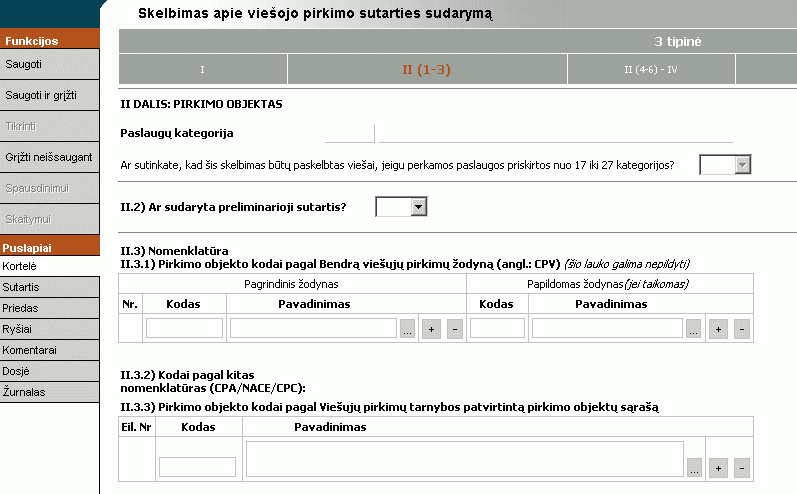
Task: Open the viešai paskelbimo consent dropdown
Action: (x=725, y=165)
